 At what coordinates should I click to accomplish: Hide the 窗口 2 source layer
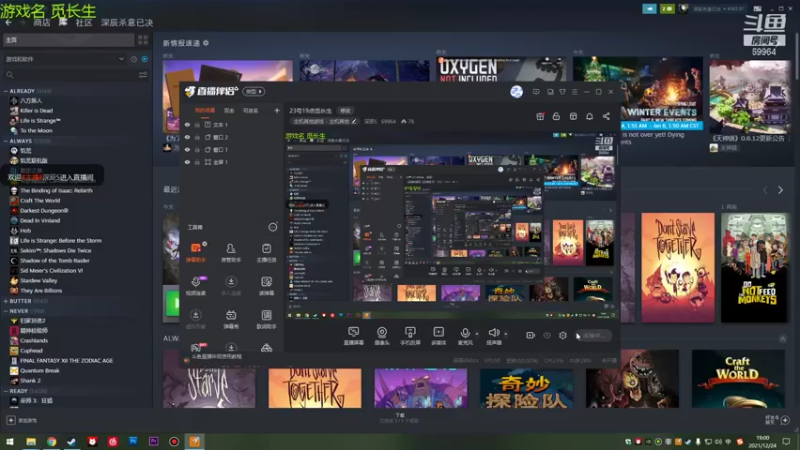tap(187, 137)
